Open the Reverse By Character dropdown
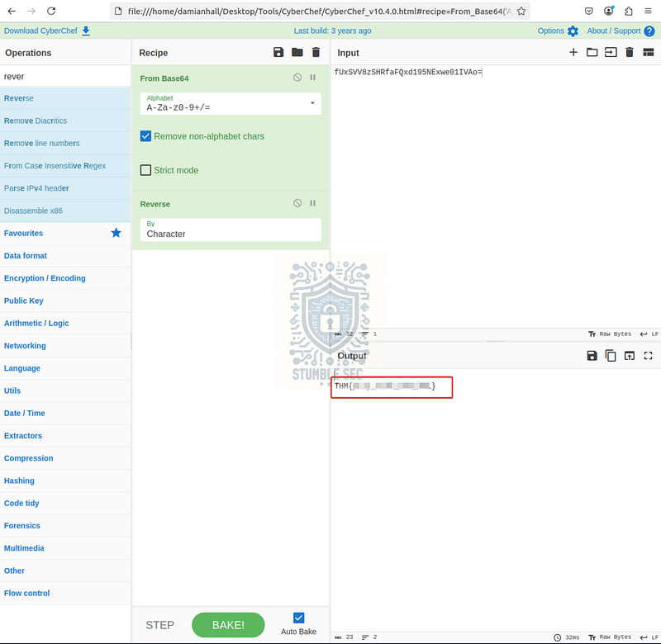 click(231, 230)
